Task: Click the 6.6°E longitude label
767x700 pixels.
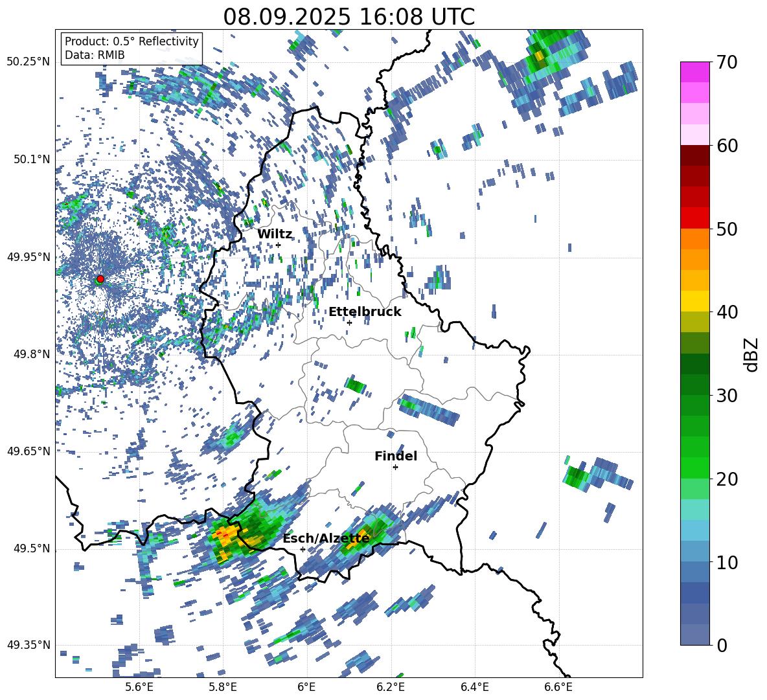Action: click(558, 687)
